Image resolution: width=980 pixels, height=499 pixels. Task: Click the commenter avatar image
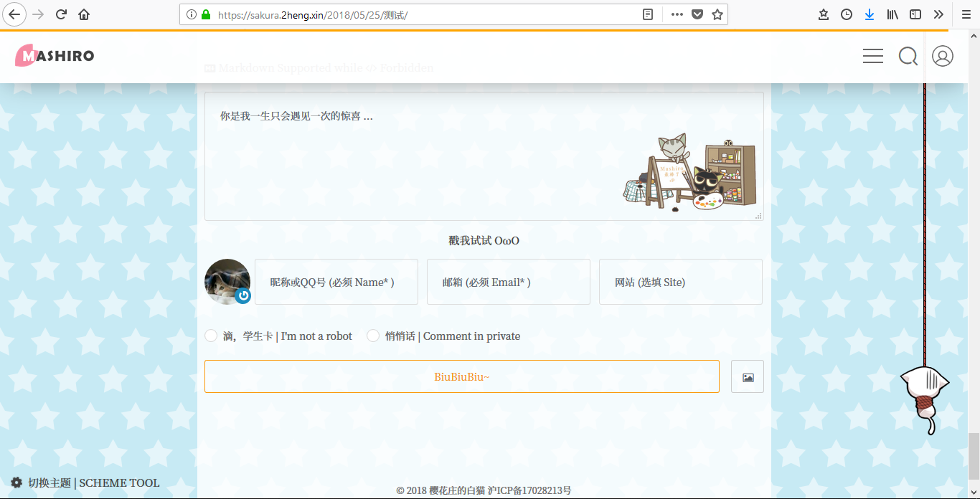point(227,282)
